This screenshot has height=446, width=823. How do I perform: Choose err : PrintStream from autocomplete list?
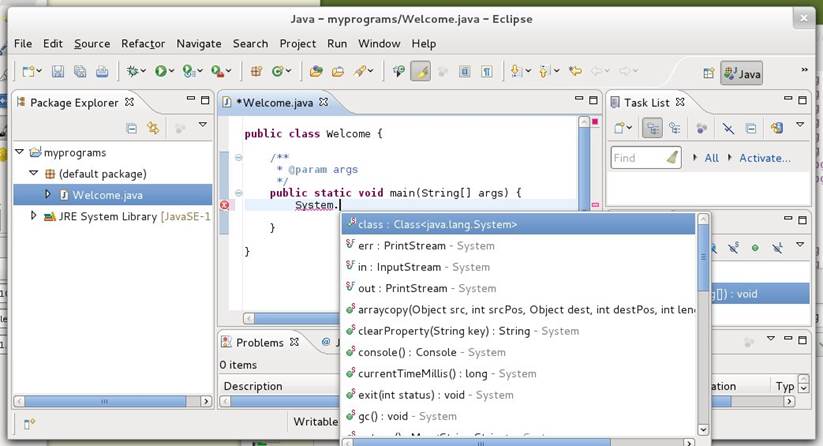point(519,246)
